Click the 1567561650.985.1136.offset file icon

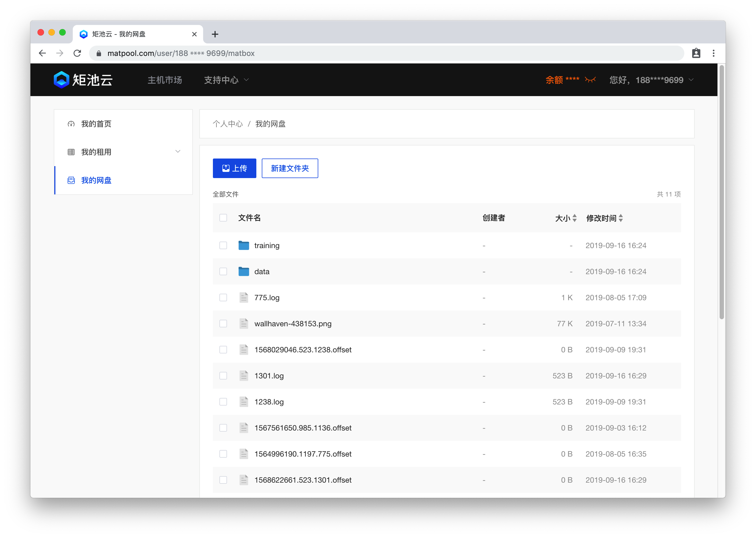(244, 428)
